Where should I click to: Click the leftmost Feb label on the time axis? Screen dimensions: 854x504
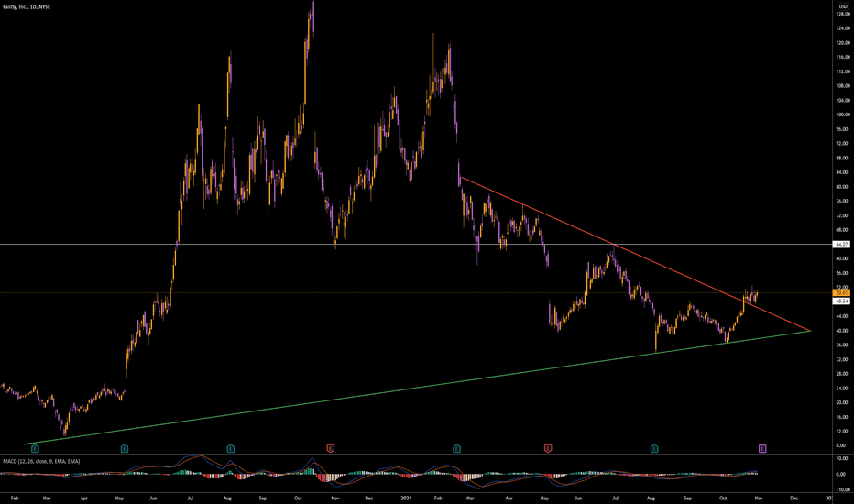point(15,498)
